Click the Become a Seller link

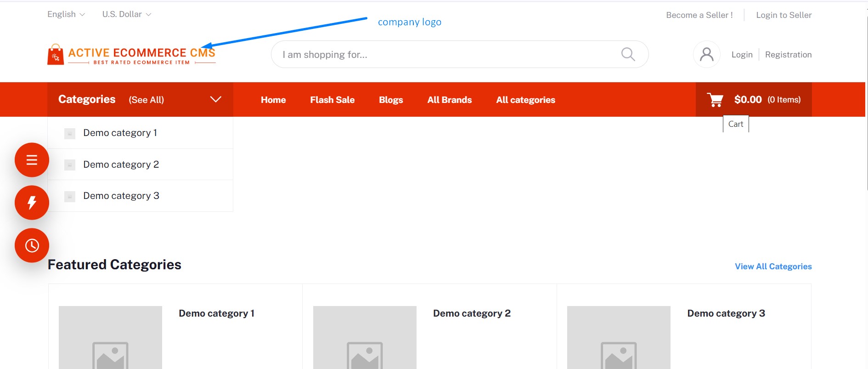tap(699, 15)
